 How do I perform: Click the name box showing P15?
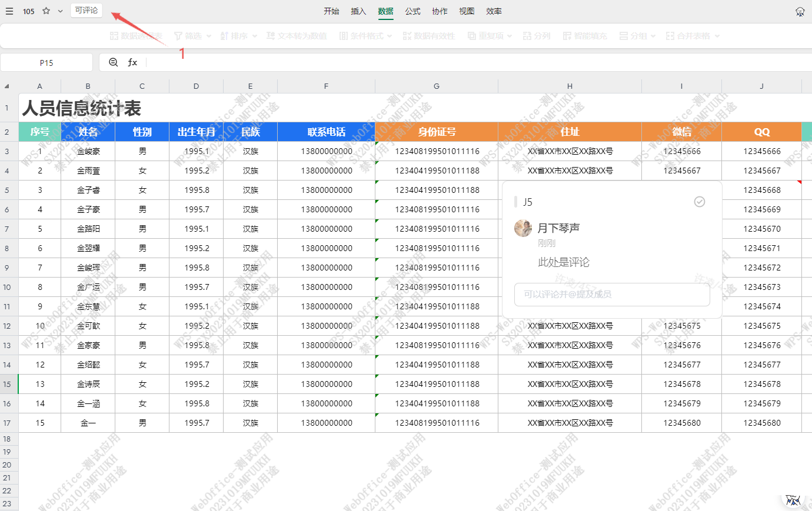pyautogui.click(x=46, y=62)
